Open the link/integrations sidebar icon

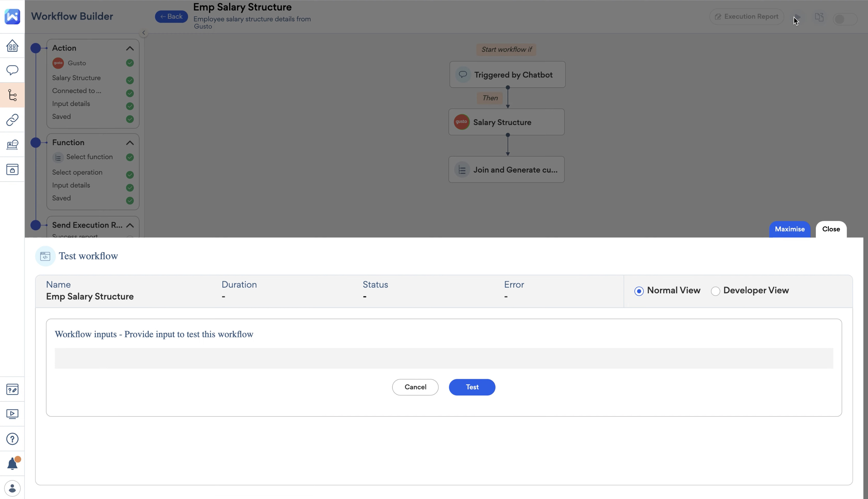[12, 120]
